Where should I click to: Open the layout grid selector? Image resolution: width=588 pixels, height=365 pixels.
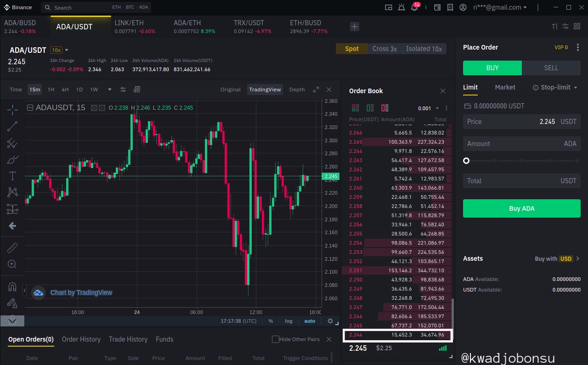(x=577, y=27)
